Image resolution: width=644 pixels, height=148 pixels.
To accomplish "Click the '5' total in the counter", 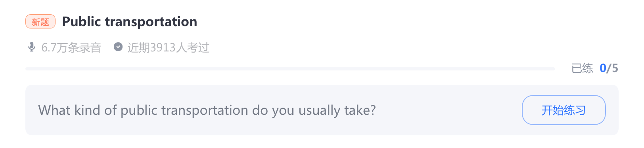I will click(615, 68).
